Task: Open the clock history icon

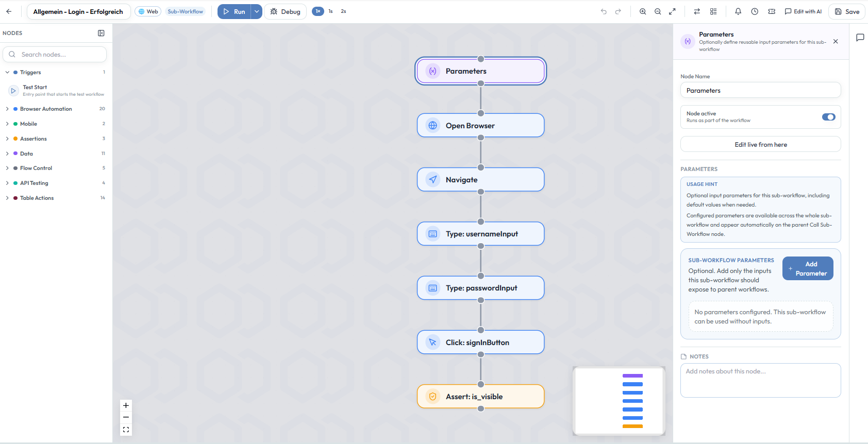Action: pyautogui.click(x=755, y=11)
